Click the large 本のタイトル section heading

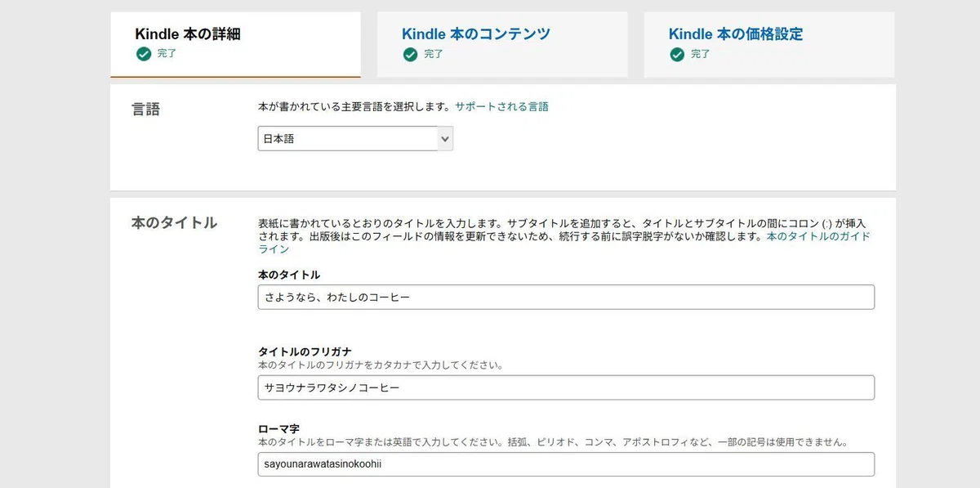pos(174,222)
